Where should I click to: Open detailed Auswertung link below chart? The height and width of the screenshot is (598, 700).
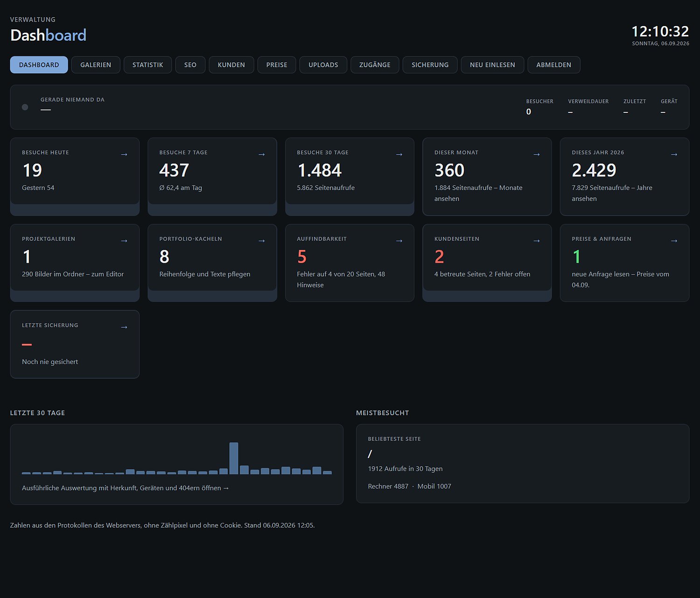click(126, 488)
